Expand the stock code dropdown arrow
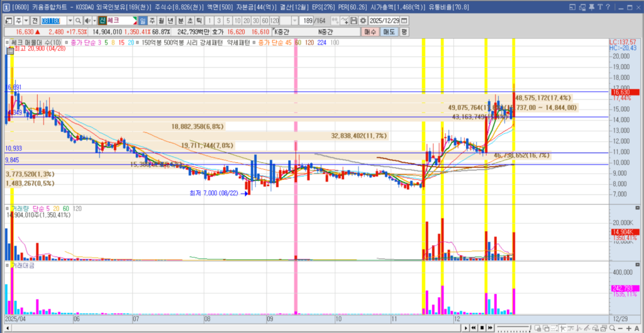This screenshot has height=333, width=644. click(70, 20)
